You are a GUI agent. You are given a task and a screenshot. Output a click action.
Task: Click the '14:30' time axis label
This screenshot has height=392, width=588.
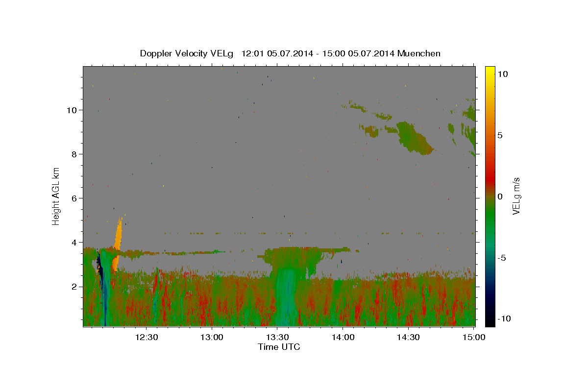[x=408, y=338]
